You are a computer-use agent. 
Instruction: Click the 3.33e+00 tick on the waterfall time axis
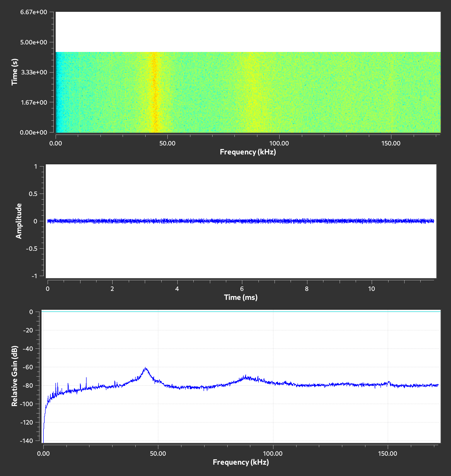click(34, 72)
